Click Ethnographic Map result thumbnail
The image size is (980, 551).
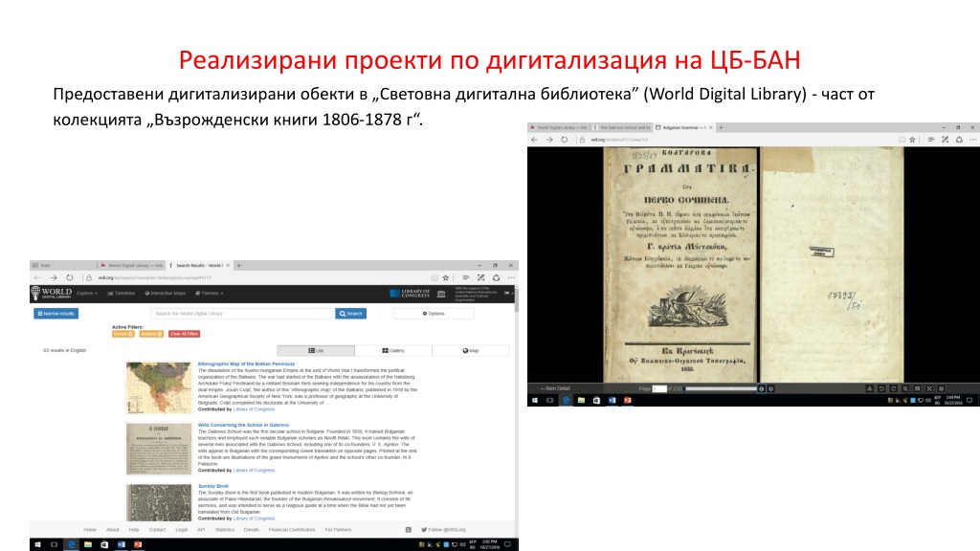click(159, 388)
